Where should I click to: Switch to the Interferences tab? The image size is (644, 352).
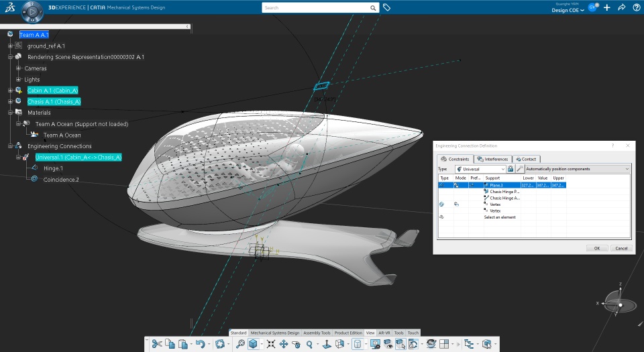pos(493,159)
